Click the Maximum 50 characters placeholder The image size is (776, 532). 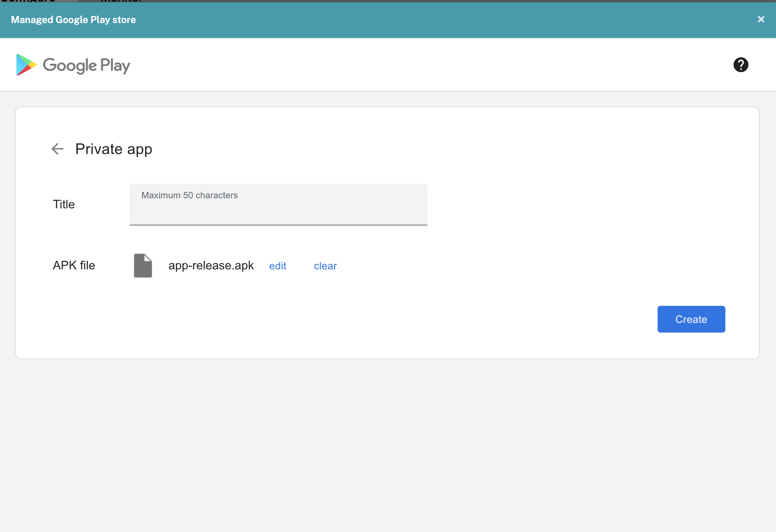[x=189, y=195]
